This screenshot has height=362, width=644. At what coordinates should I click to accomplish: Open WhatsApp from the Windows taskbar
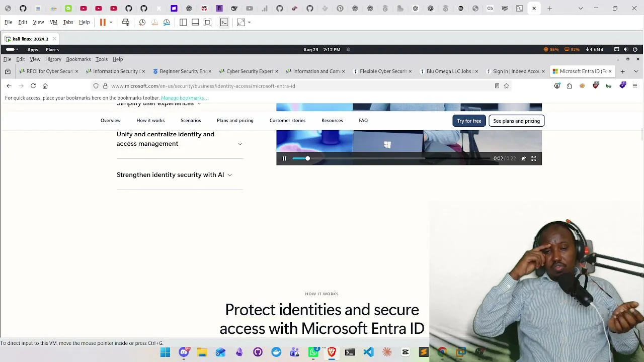(x=313, y=352)
